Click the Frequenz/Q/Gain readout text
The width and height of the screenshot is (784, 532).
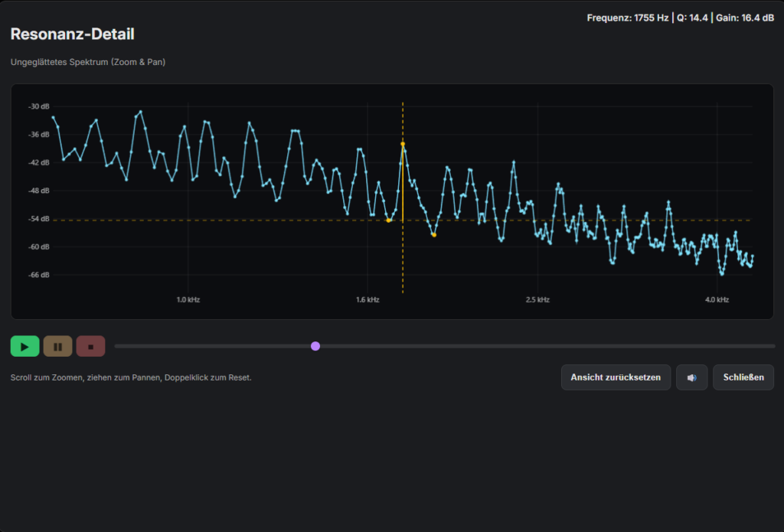680,18
